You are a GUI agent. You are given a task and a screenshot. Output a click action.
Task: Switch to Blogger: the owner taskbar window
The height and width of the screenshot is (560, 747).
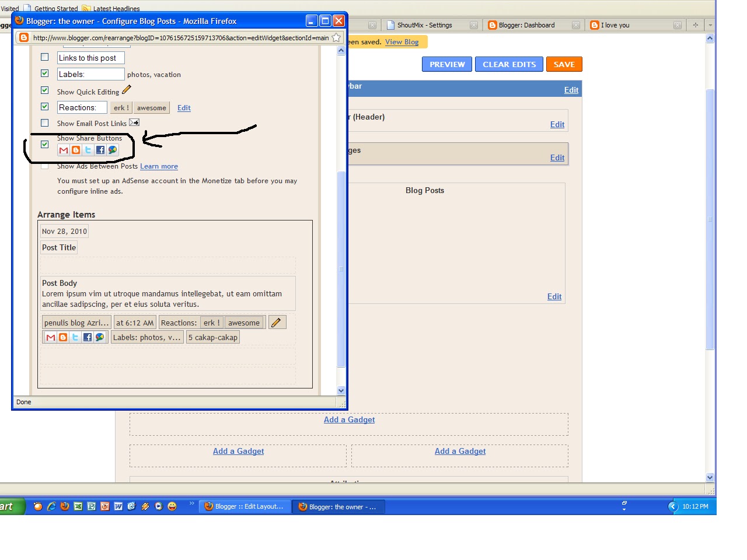click(x=338, y=506)
